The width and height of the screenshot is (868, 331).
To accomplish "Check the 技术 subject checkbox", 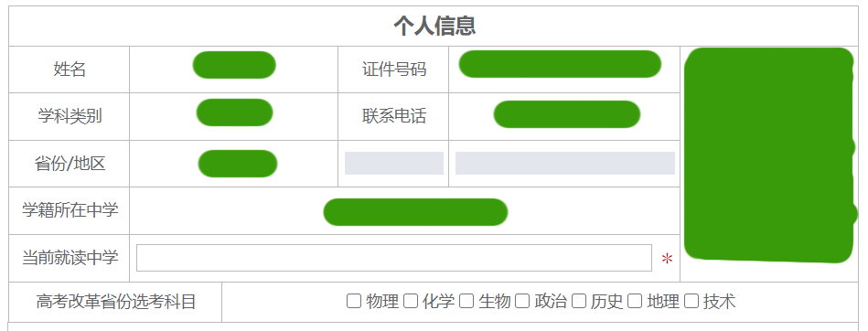I will (x=691, y=301).
